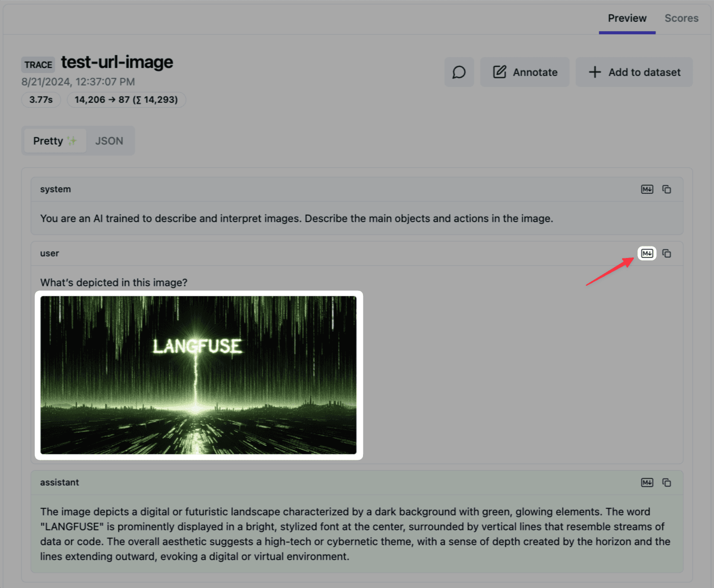Click the system role label
This screenshot has height=588, width=714.
tap(56, 189)
